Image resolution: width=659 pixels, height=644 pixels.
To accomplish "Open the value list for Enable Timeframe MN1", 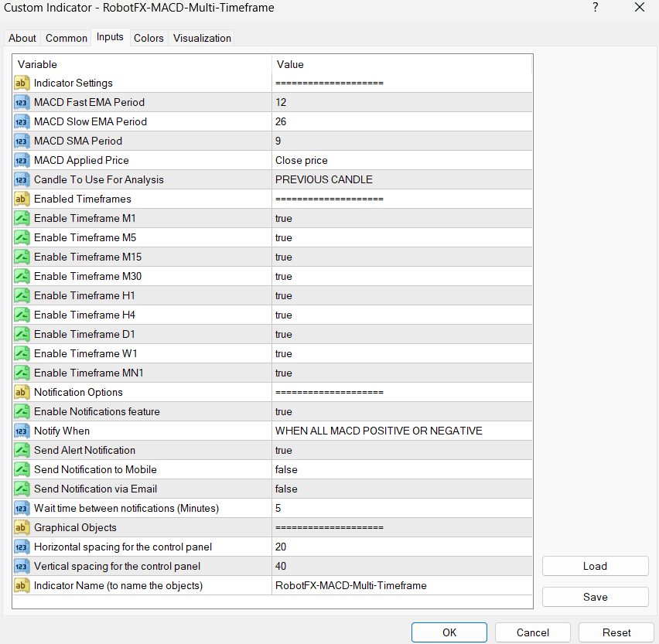I will [x=401, y=373].
